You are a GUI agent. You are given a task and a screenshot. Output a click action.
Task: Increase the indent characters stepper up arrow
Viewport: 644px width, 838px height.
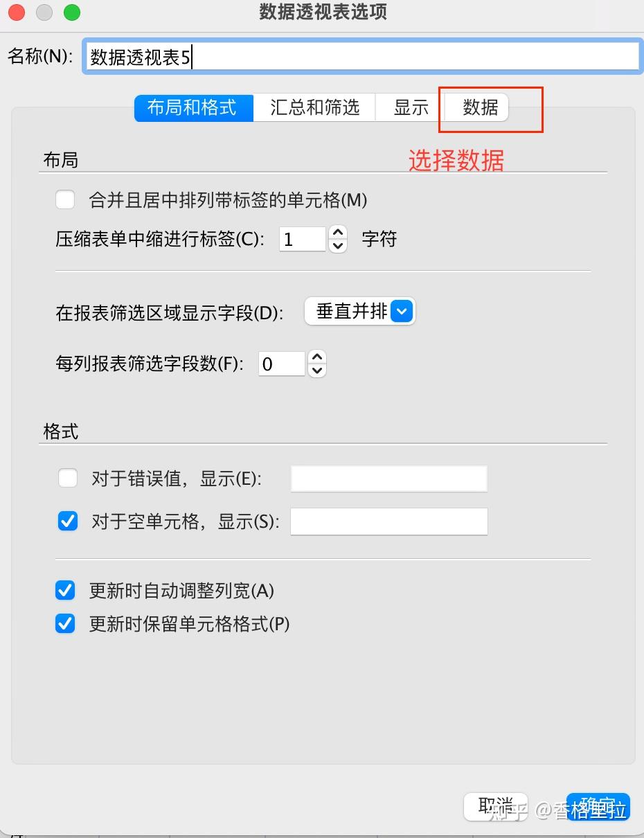click(337, 233)
